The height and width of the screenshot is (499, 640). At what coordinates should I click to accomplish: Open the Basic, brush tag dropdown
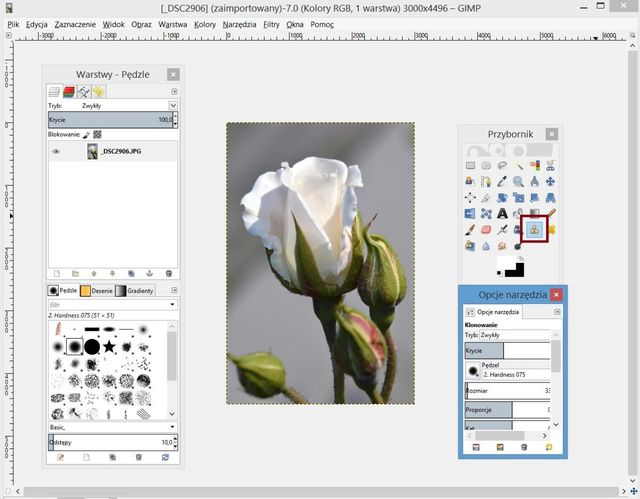tap(172, 427)
